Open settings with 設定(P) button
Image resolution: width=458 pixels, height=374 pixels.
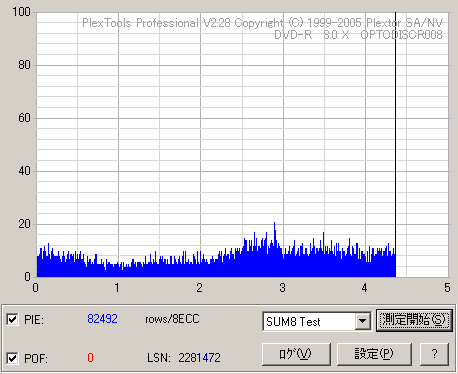(374, 354)
